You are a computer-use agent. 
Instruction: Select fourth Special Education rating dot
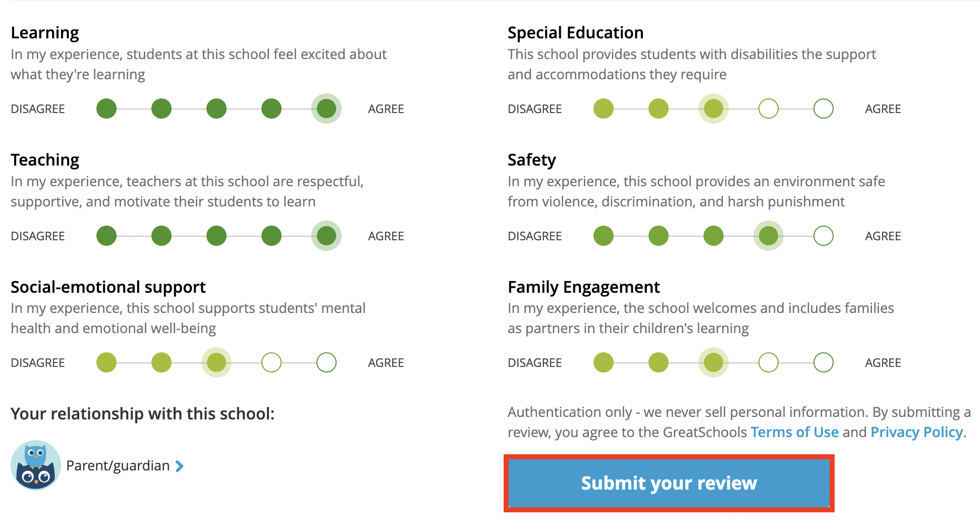[x=769, y=109]
